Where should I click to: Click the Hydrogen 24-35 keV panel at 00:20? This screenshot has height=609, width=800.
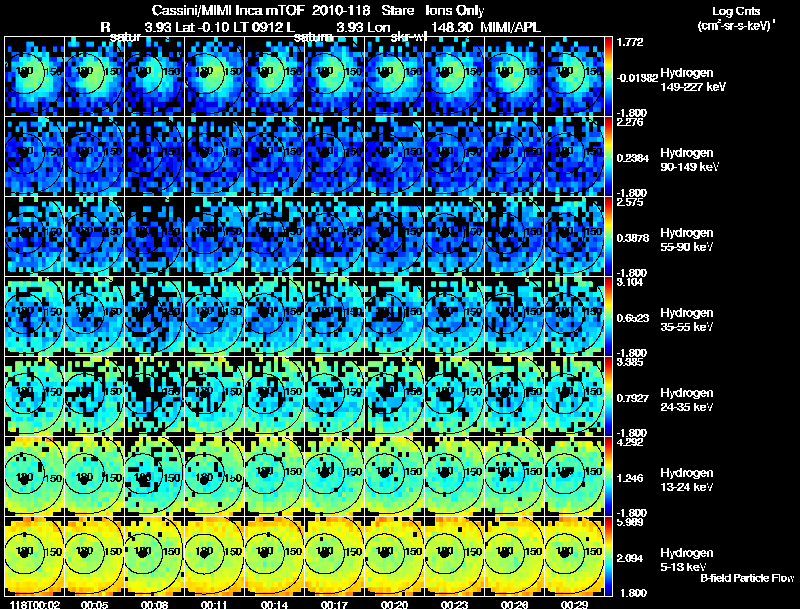(x=394, y=396)
